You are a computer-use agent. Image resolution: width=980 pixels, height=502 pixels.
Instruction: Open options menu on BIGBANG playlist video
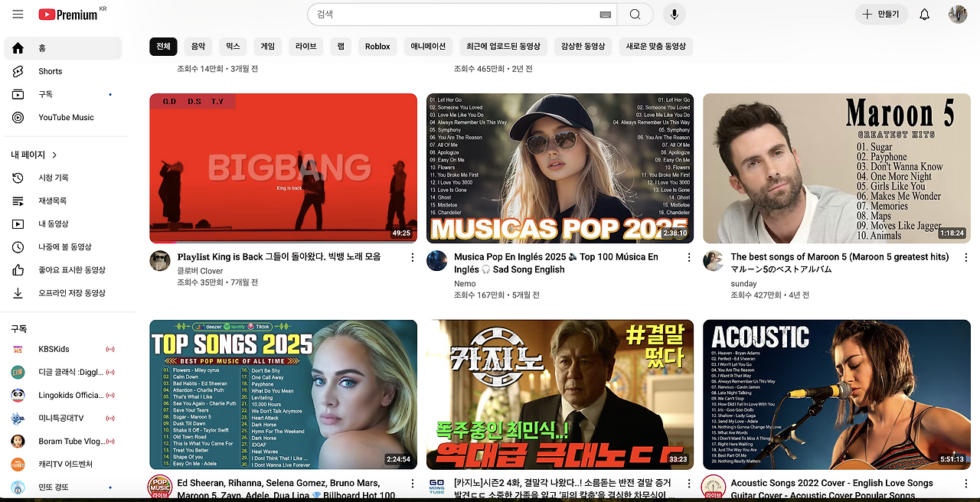pyautogui.click(x=413, y=257)
